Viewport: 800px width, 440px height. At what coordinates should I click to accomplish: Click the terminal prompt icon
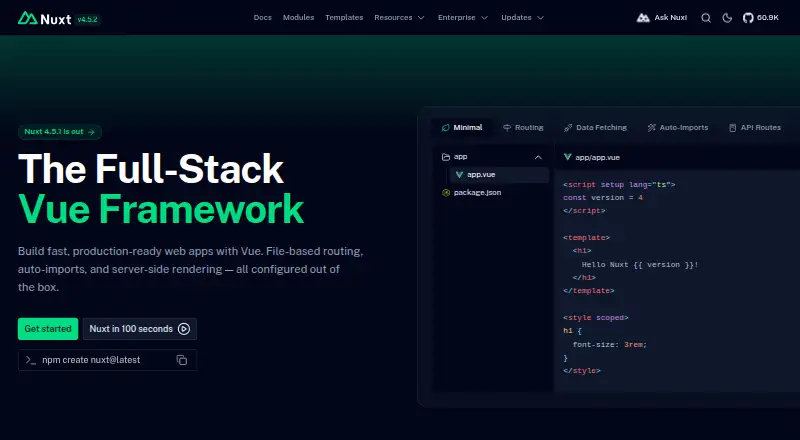[31, 360]
